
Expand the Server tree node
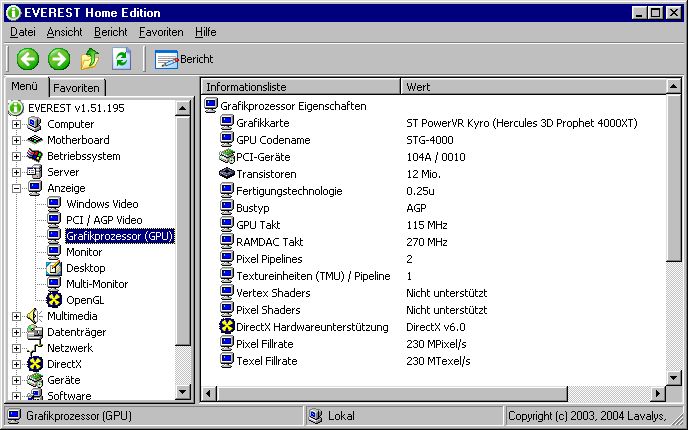[x=16, y=172]
